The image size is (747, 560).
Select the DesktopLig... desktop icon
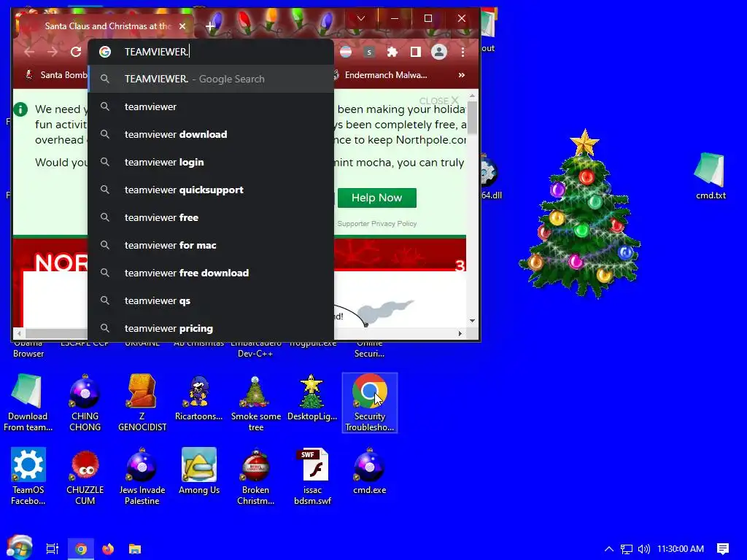point(312,398)
